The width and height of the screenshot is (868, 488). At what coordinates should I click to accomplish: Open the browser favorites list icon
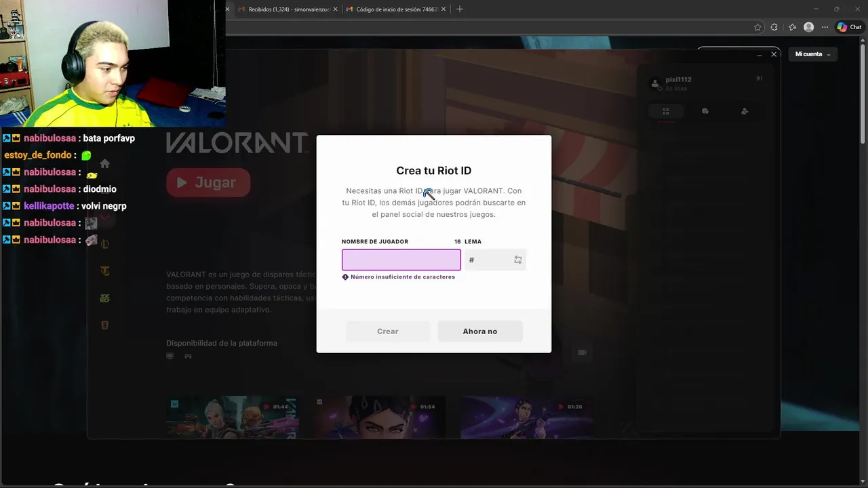coord(792,27)
